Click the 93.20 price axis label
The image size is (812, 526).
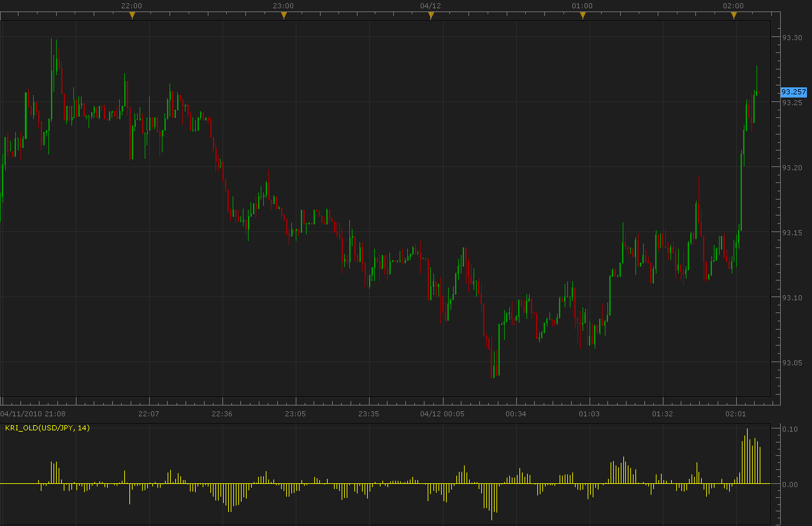792,168
